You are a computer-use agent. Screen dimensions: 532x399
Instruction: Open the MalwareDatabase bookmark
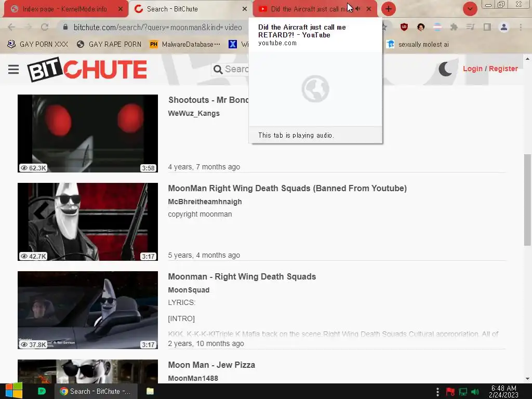(x=184, y=44)
